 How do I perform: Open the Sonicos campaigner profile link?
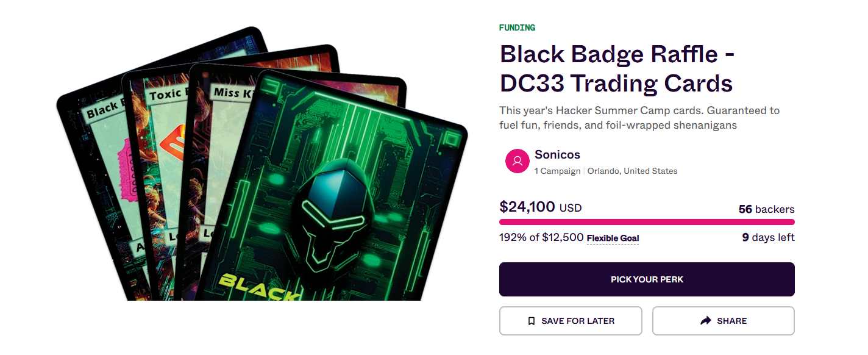(x=557, y=154)
